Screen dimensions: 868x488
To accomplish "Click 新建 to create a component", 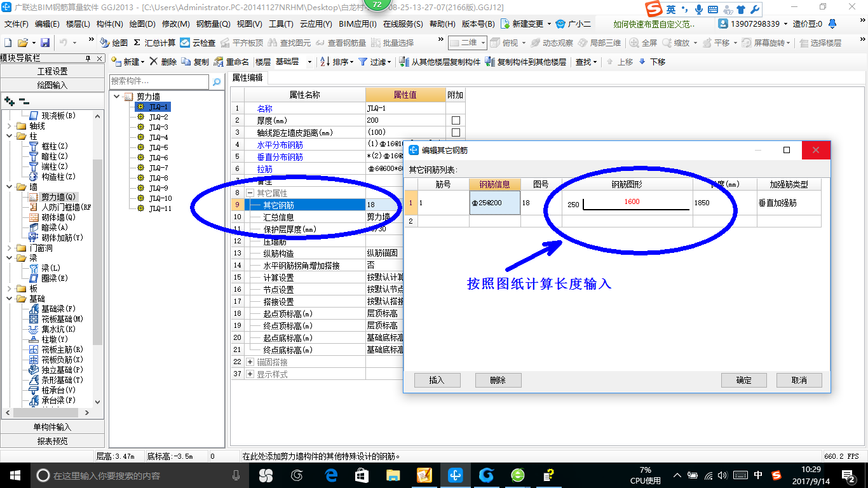I will (127, 62).
